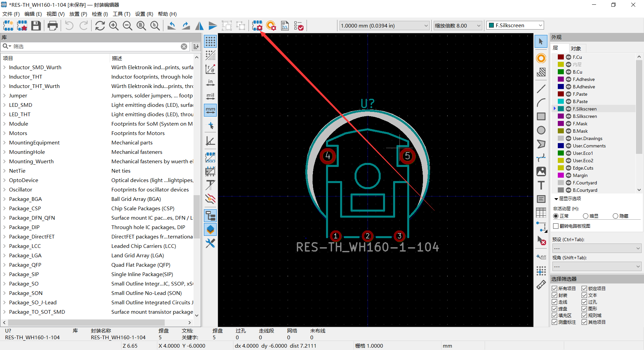Open the 检查 (I) menu

point(100,14)
